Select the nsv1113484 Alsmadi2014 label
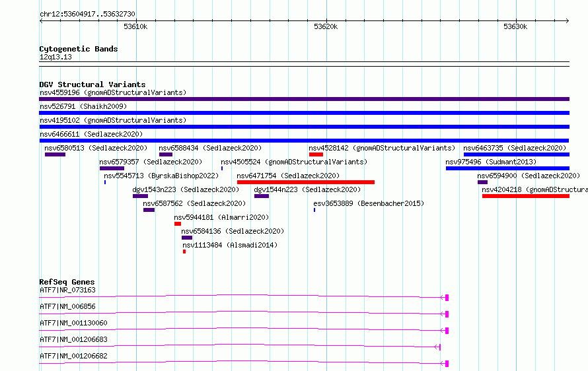The image size is (588, 371). coord(230,245)
